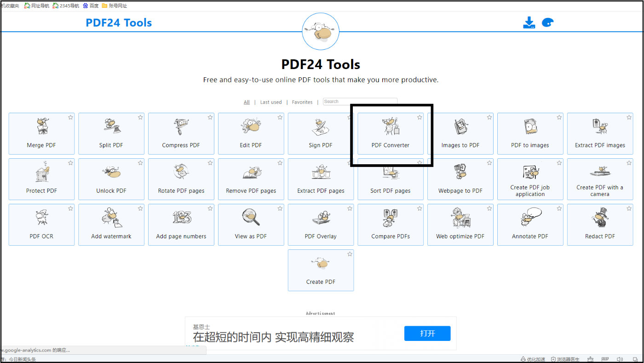Open the 网址导航 bookmark
Screen dimensions: 644x363
point(37,6)
